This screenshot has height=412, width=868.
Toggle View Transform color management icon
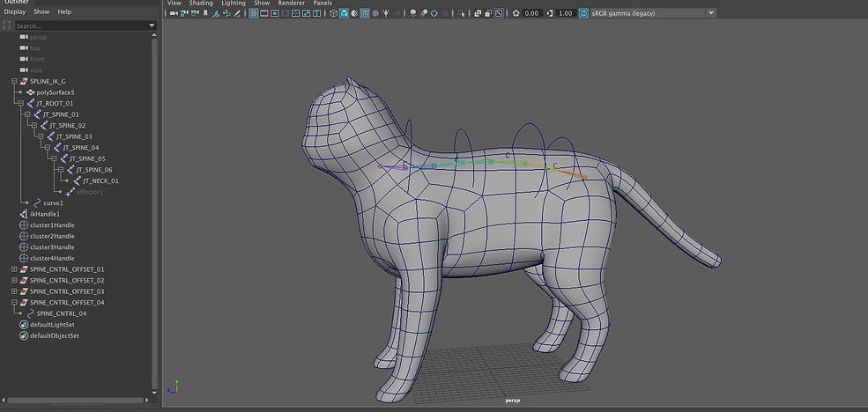(x=583, y=13)
